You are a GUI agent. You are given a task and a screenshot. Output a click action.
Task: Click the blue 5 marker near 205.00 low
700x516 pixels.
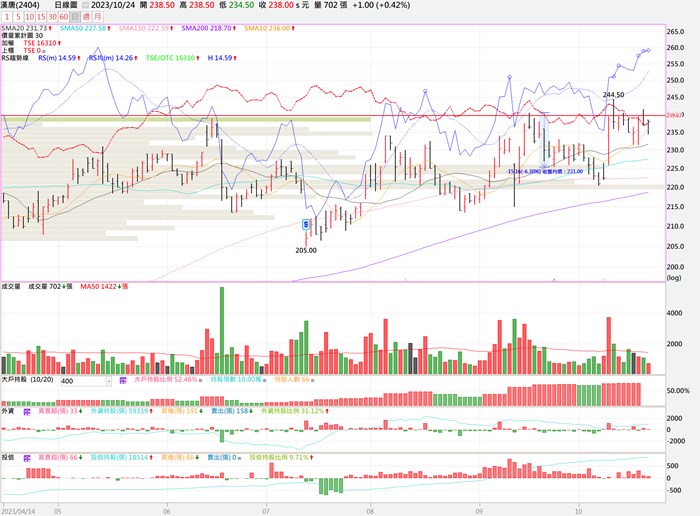pos(306,225)
